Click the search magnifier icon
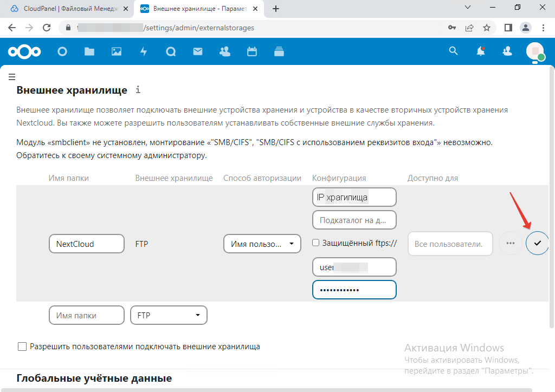 [454, 51]
